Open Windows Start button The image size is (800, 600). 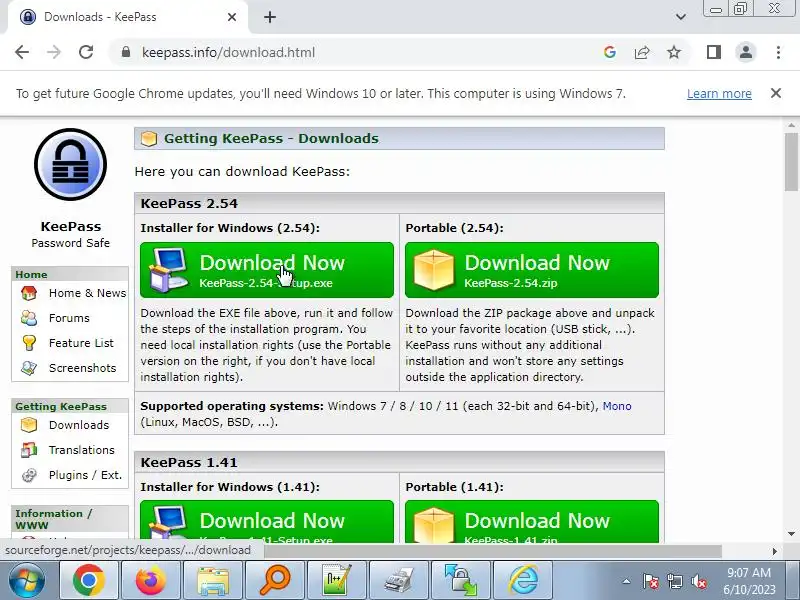[27, 580]
